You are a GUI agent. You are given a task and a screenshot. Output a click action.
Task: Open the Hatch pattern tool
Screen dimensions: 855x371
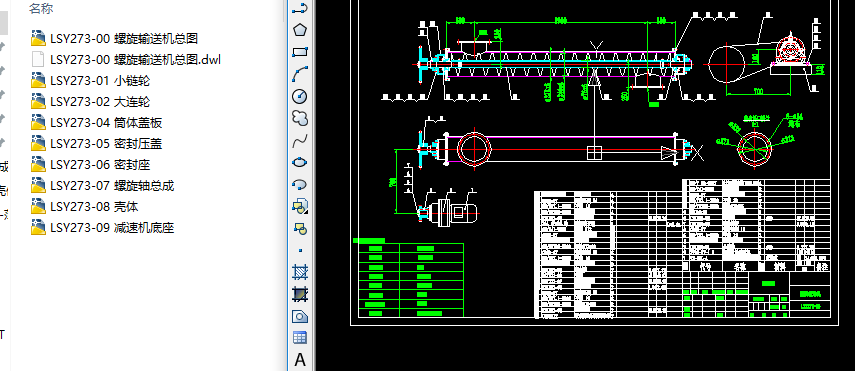(x=300, y=272)
